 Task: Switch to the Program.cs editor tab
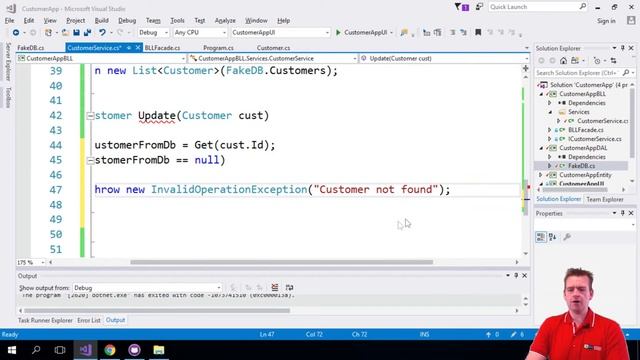click(218, 48)
